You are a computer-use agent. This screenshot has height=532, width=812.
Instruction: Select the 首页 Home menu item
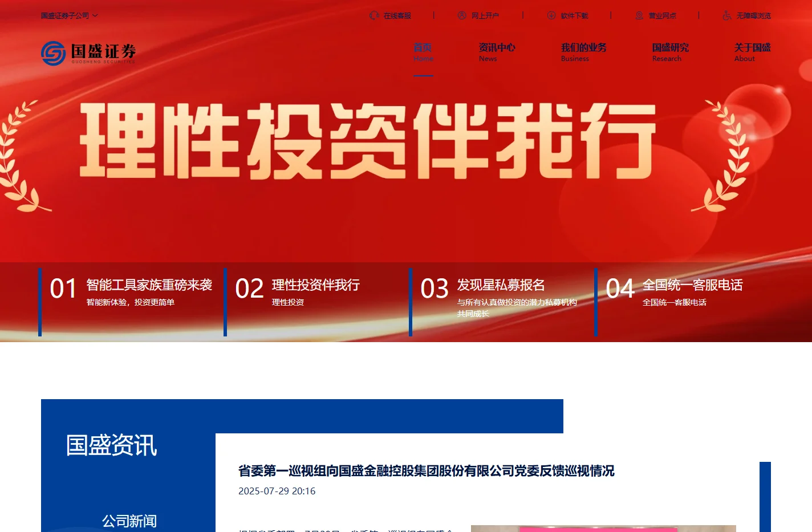423,52
